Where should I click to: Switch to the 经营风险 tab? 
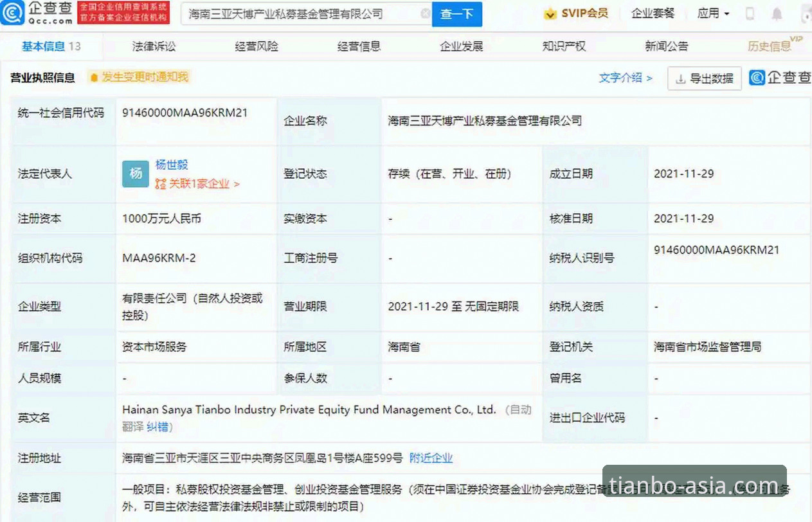click(x=257, y=46)
